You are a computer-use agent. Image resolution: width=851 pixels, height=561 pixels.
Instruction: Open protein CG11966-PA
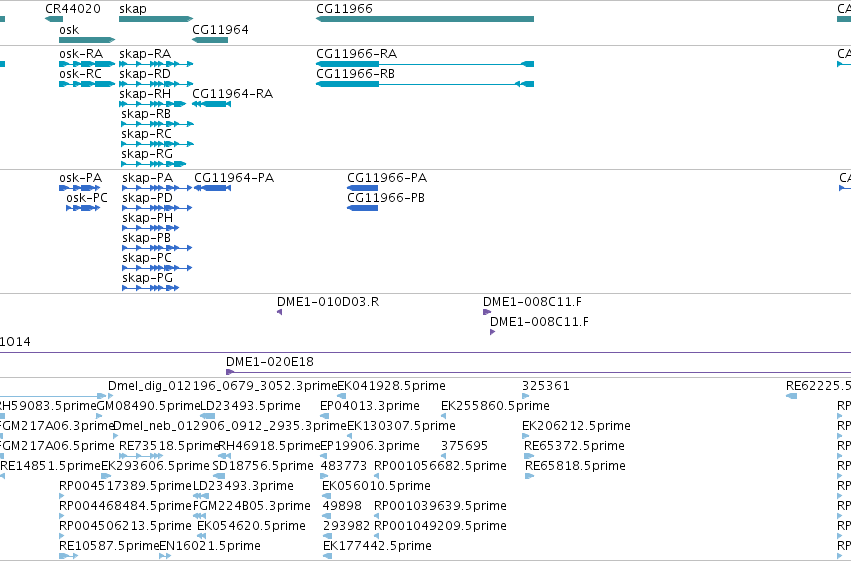tap(387, 178)
